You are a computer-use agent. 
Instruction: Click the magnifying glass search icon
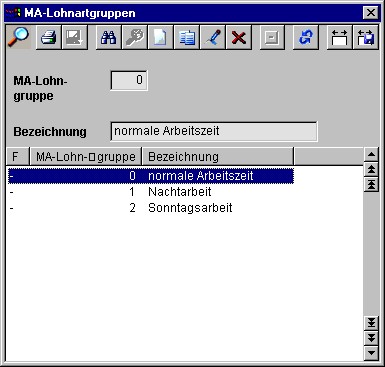tap(18, 37)
